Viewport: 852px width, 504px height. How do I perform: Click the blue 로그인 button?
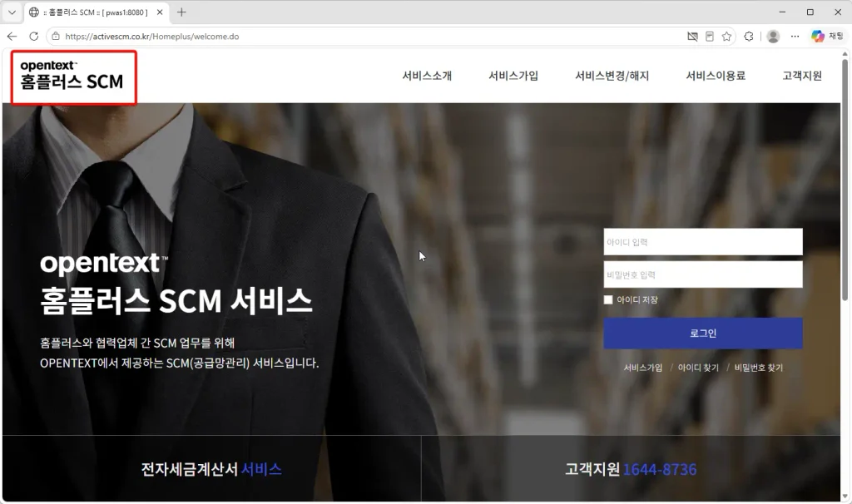[x=703, y=333]
